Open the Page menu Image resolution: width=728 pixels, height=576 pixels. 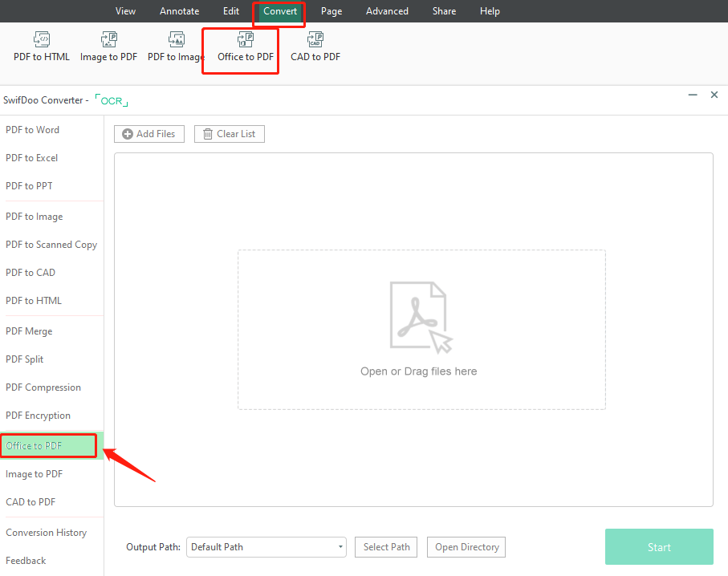point(331,11)
